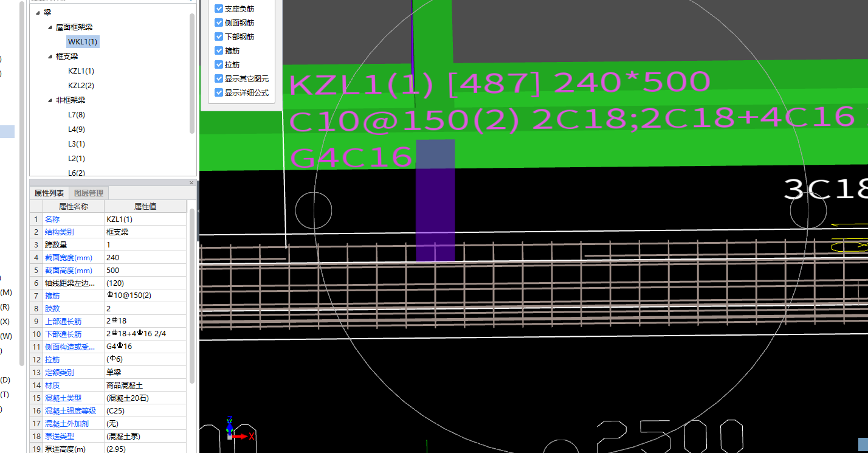Image resolution: width=868 pixels, height=453 pixels.
Task: Click the 混凝土外加剂 value (无)
Action: [x=145, y=424]
